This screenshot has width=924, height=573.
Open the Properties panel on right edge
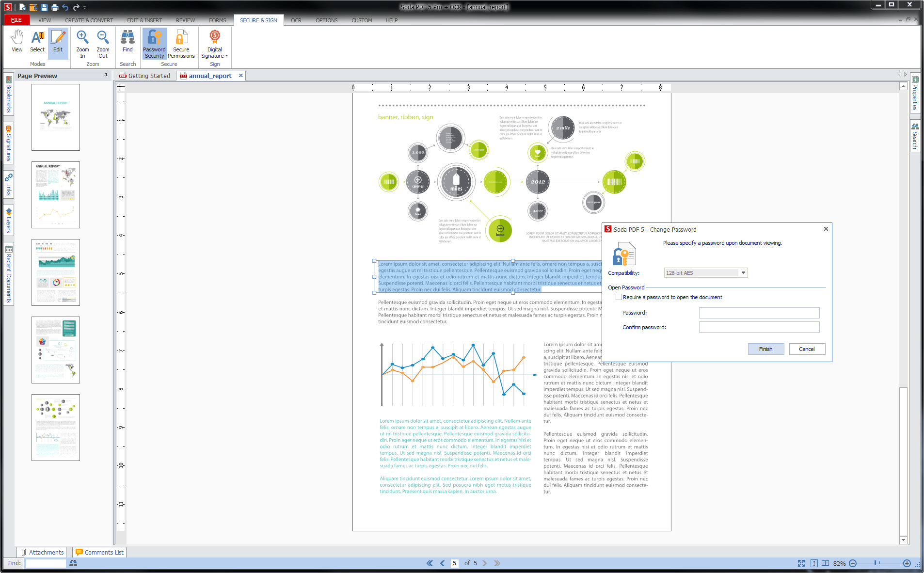(x=915, y=94)
